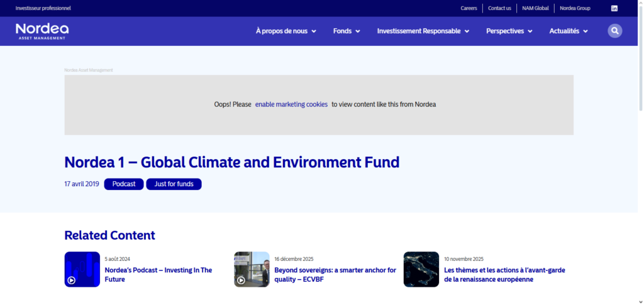The height and width of the screenshot is (305, 644).
Task: Open the Contact us link
Action: (x=499, y=8)
